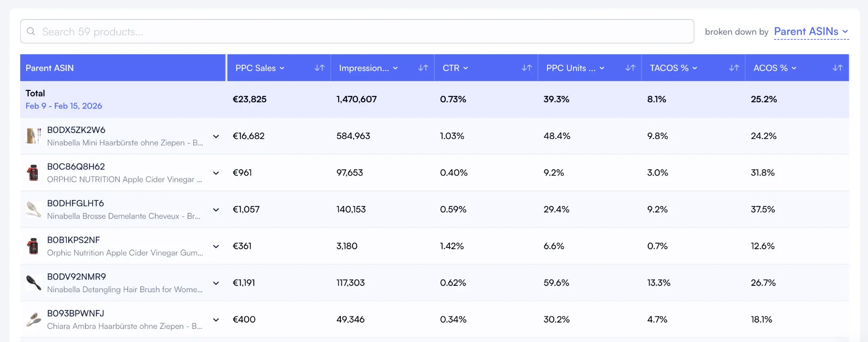
Task: Click the total impressions value 1,470,607
Action: (x=356, y=99)
